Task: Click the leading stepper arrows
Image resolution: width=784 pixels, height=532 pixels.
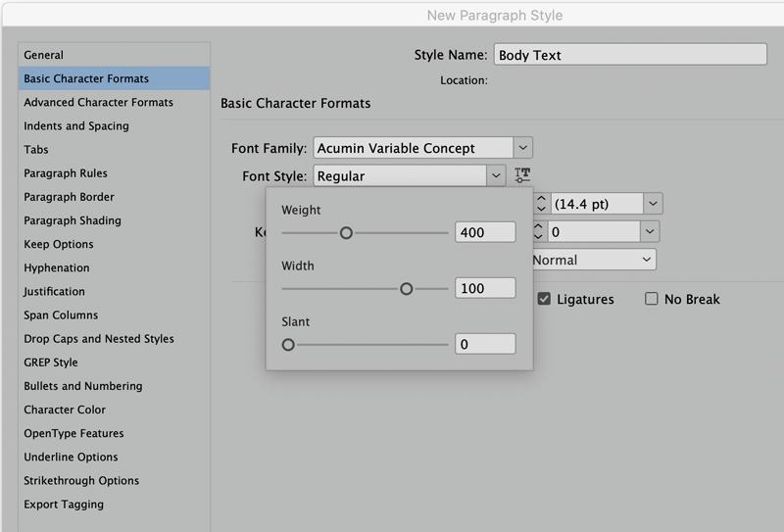Action: 541,204
